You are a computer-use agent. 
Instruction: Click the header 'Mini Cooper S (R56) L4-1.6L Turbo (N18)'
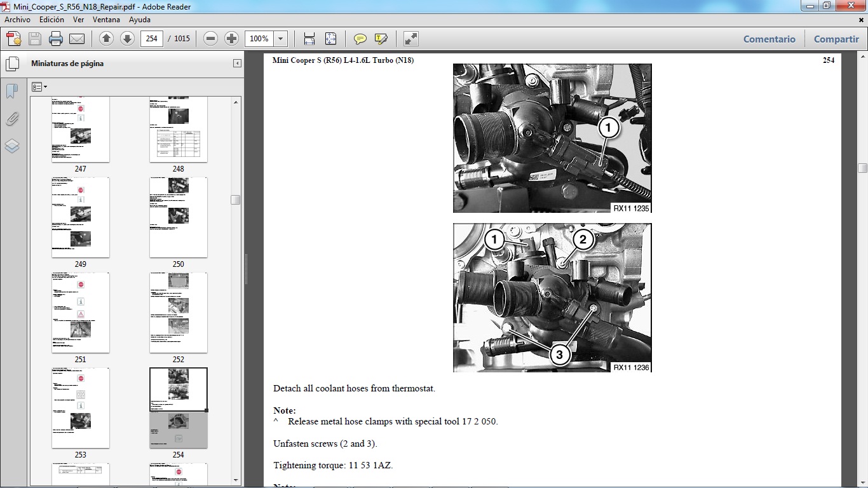pos(343,60)
